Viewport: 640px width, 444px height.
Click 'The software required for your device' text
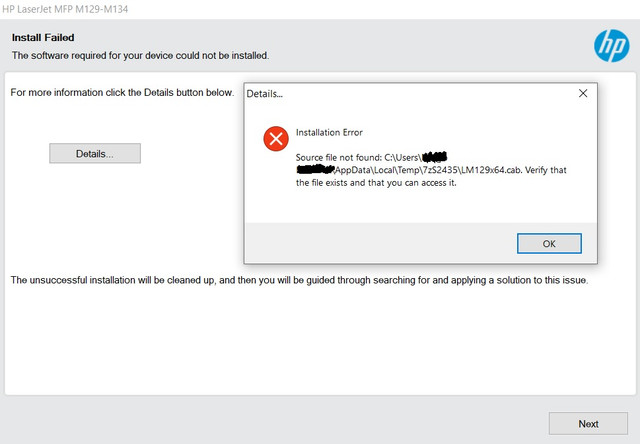pyautogui.click(x=140, y=56)
